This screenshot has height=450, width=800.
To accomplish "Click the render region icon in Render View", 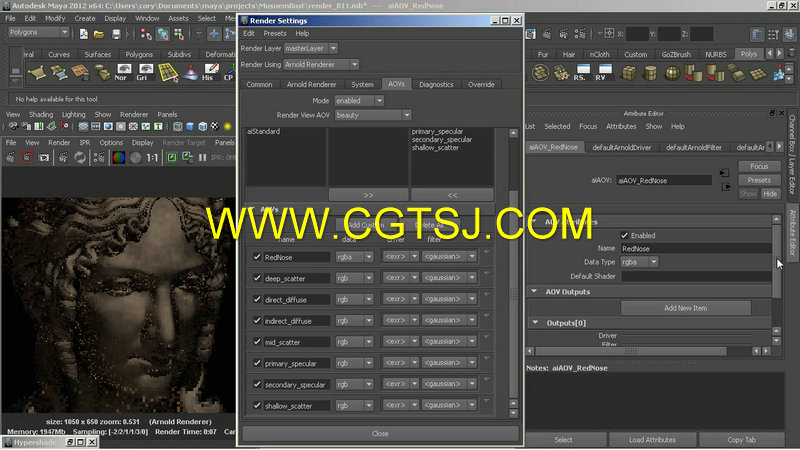I will [x=27, y=158].
